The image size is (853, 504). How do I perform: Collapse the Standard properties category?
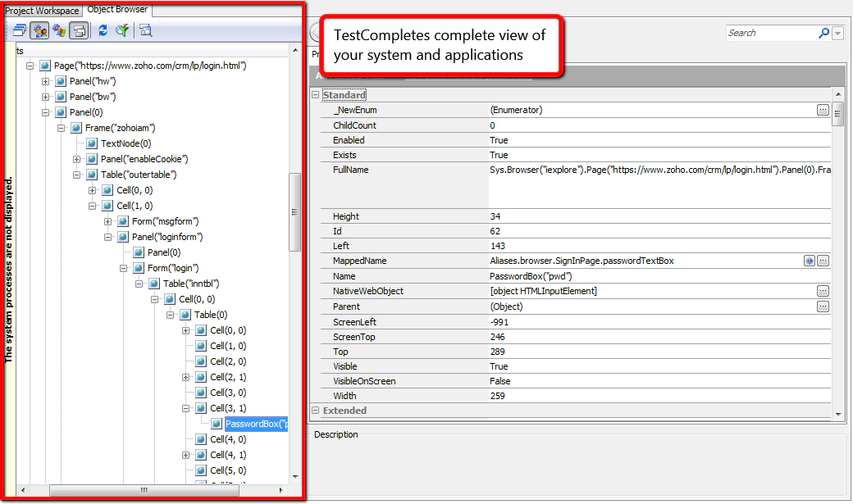314,94
